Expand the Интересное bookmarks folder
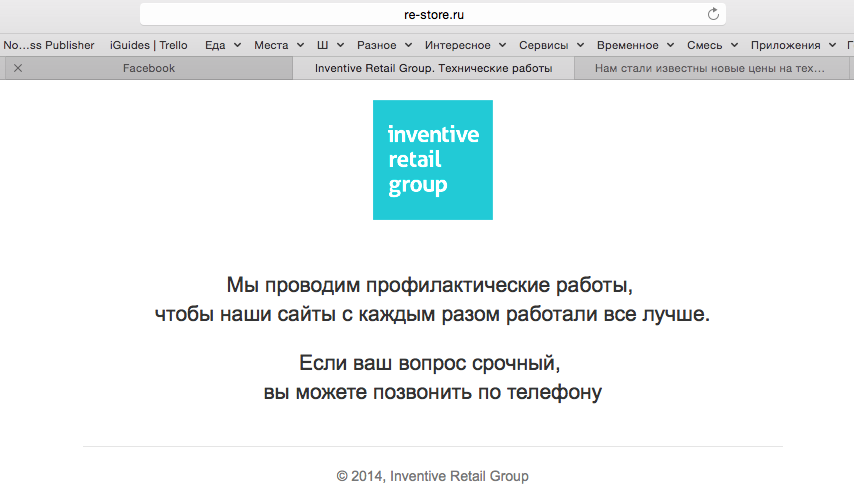Image resolution: width=854 pixels, height=500 pixels. (466, 45)
